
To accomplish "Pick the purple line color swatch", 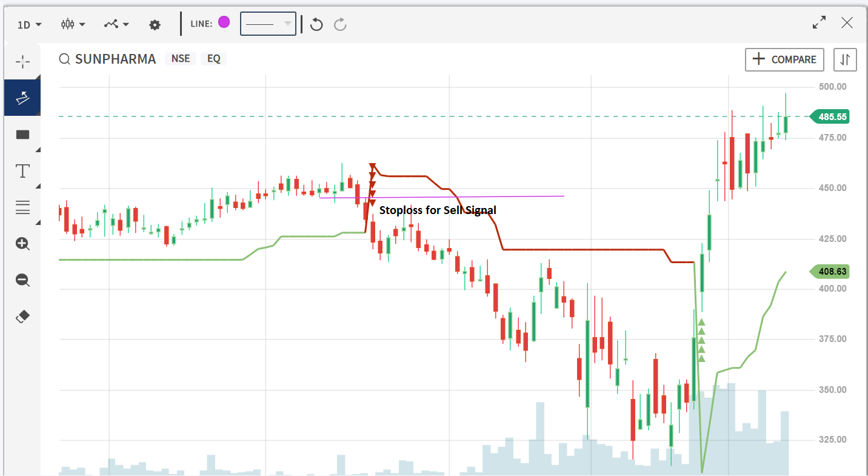I will pos(224,22).
